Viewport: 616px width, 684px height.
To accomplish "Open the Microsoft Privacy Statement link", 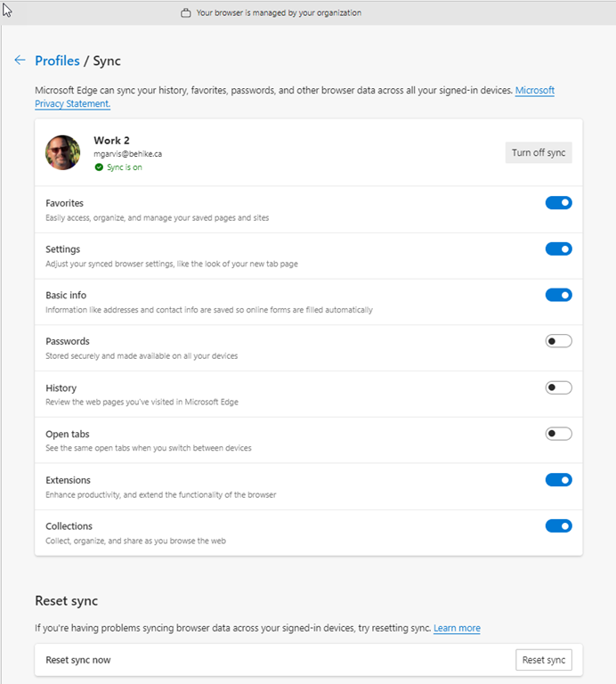I will pyautogui.click(x=534, y=91).
